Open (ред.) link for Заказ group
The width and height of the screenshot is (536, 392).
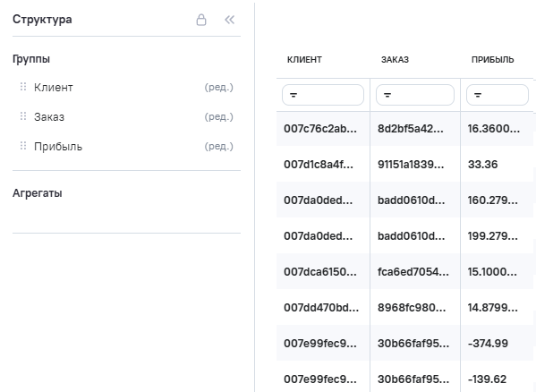pos(218,116)
